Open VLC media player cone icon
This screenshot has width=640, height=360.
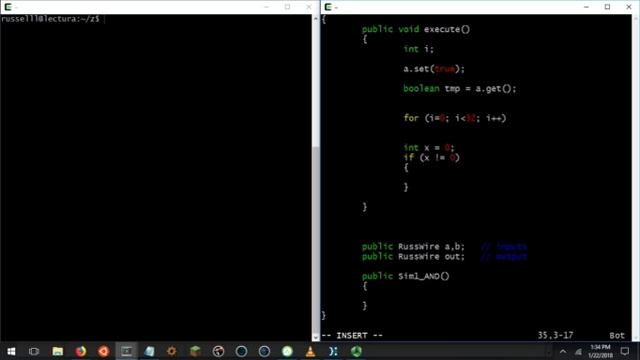310,351
